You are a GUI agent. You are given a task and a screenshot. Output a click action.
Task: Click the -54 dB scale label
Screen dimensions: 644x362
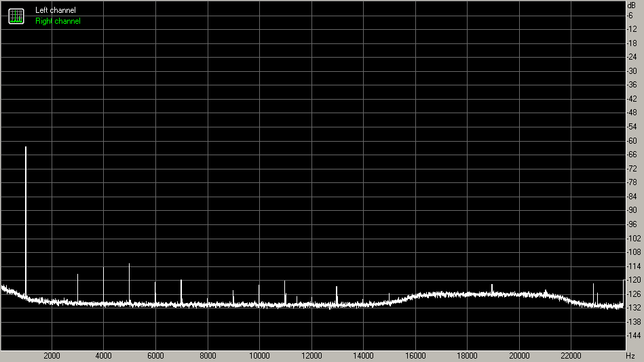click(632, 127)
